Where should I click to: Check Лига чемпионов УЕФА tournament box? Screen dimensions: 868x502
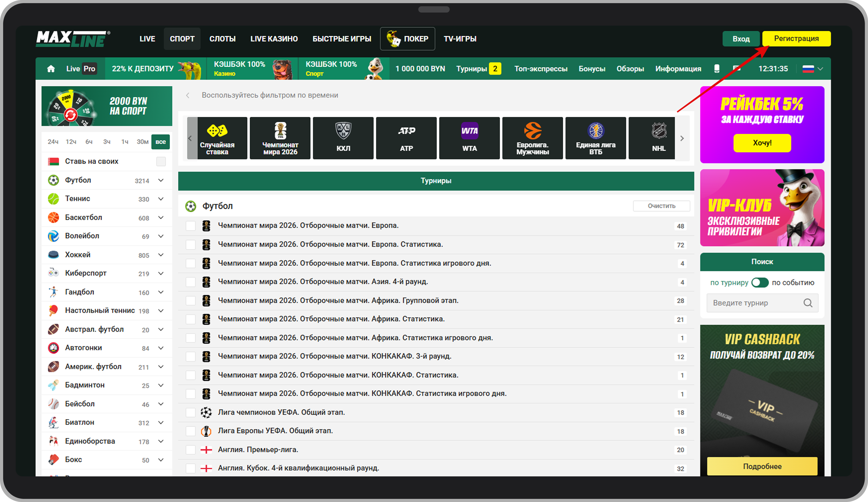click(191, 412)
